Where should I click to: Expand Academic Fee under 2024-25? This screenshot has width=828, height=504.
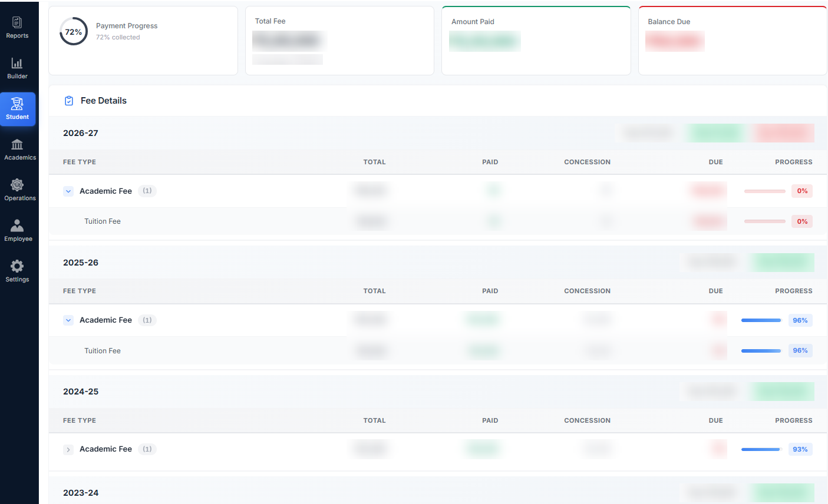pos(68,449)
